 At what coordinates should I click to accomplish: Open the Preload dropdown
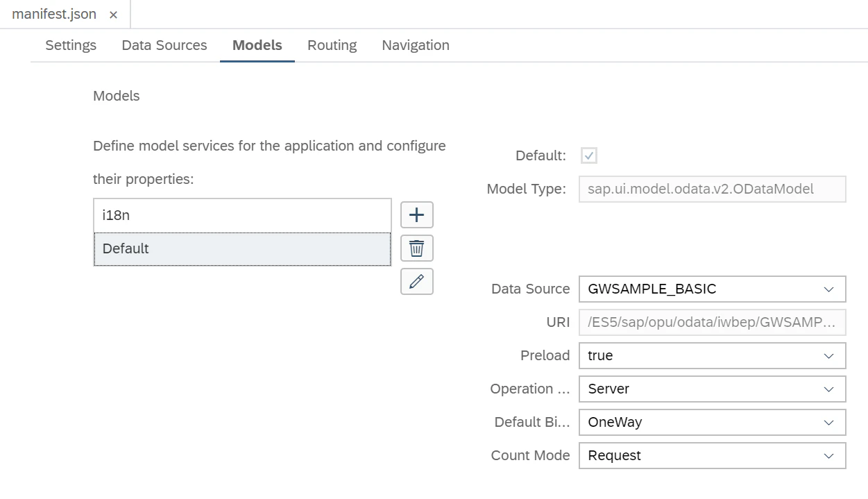pos(713,355)
